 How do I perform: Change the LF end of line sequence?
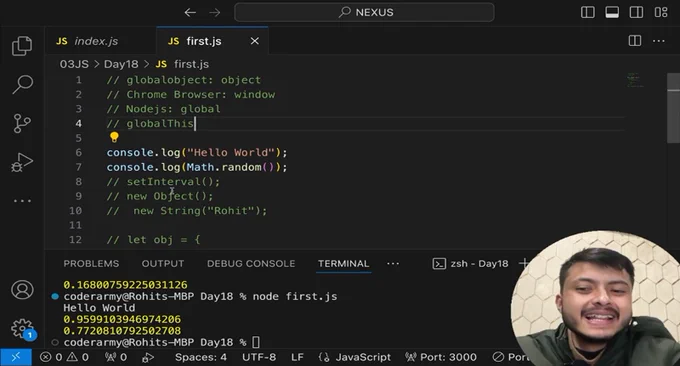click(297, 357)
